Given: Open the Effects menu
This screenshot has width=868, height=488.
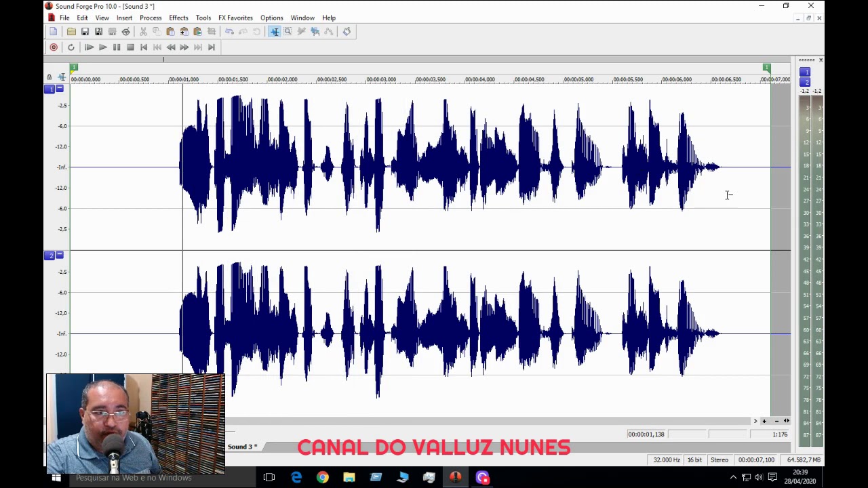Looking at the screenshot, I should 178,18.
